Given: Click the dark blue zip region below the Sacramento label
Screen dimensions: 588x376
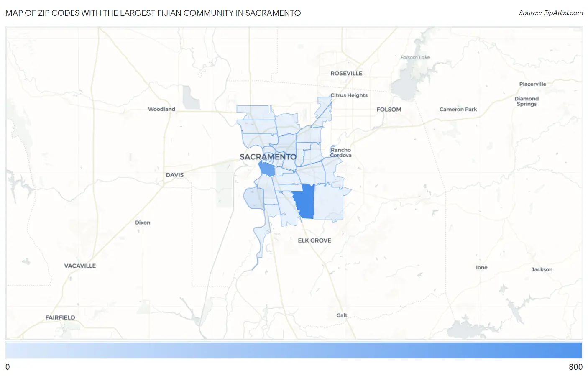Looking at the screenshot, I should [x=267, y=169].
